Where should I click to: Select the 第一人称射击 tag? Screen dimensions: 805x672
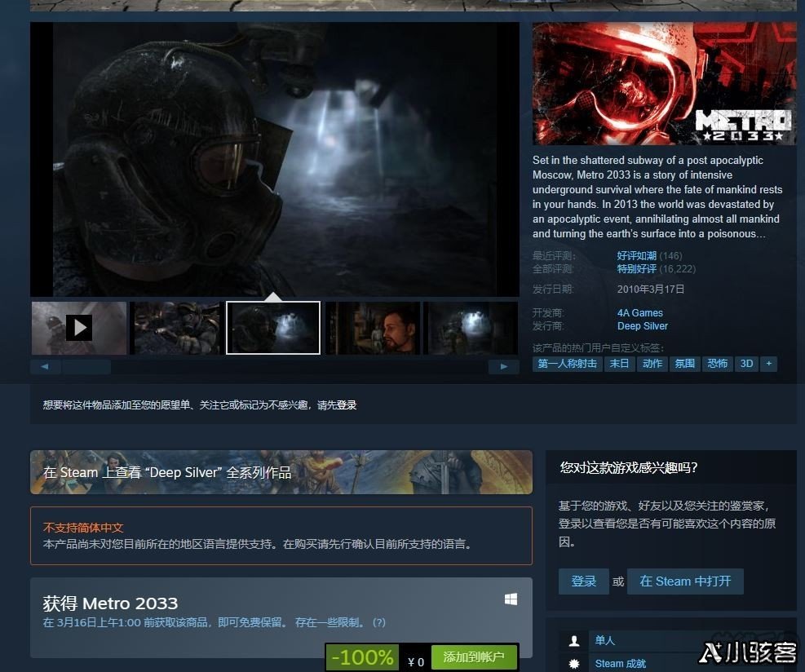(568, 364)
